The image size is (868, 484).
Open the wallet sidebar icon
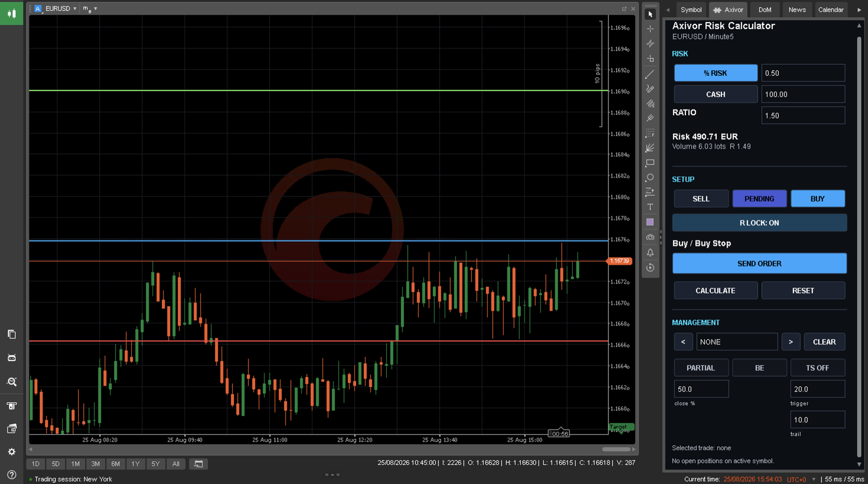click(12, 428)
